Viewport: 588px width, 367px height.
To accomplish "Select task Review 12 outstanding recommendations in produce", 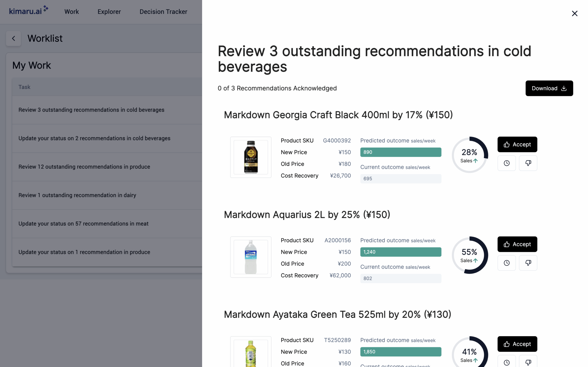I will [107, 167].
